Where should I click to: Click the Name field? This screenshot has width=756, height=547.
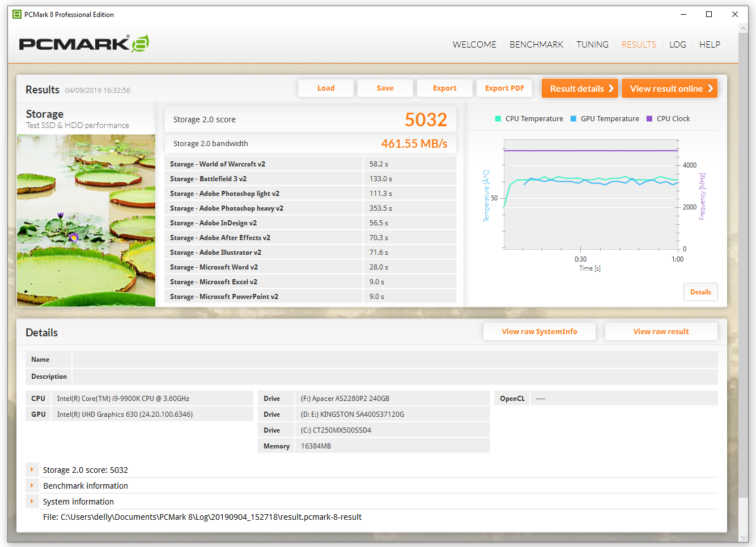pyautogui.click(x=395, y=359)
